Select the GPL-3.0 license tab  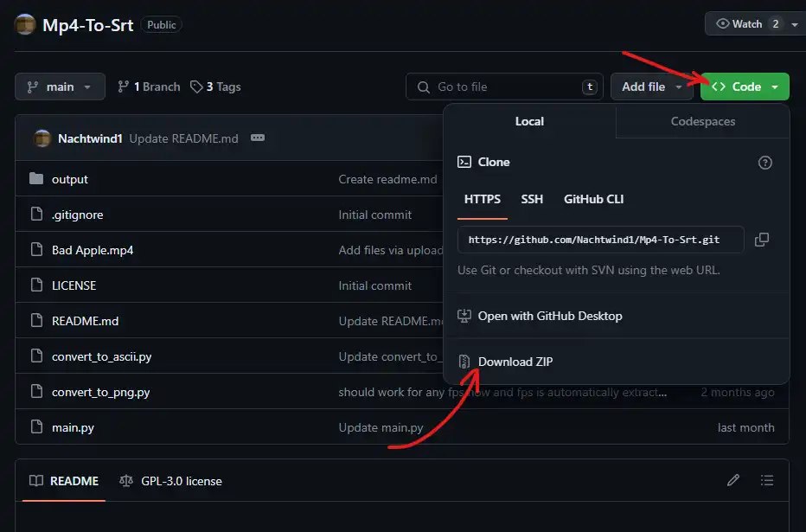click(x=170, y=481)
